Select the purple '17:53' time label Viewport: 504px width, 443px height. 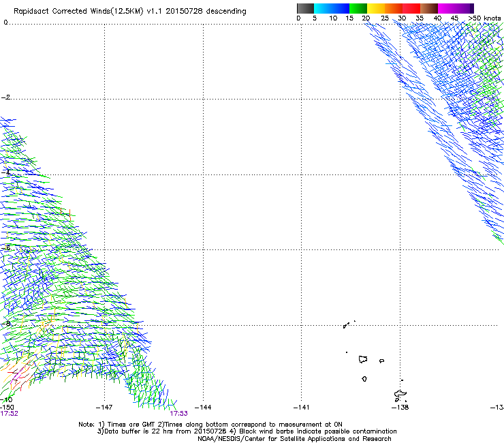pyautogui.click(x=178, y=414)
